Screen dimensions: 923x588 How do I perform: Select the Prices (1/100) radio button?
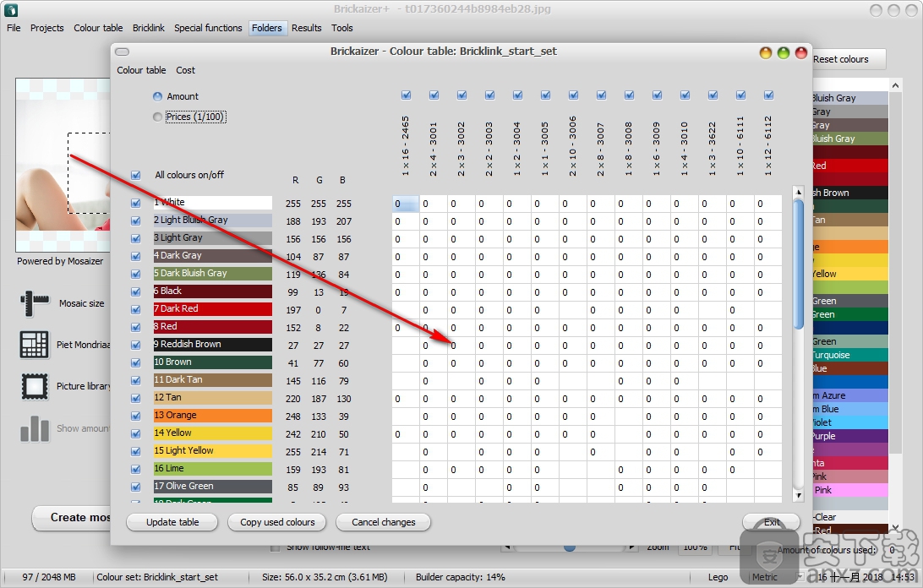pyautogui.click(x=157, y=117)
